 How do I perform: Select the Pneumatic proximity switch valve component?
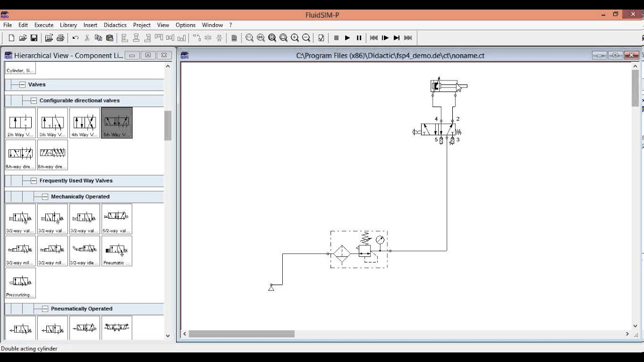[117, 251]
